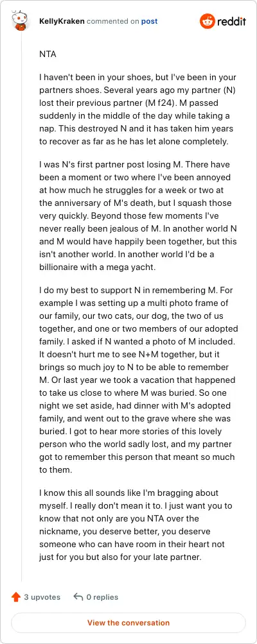Click the orange Reddit Snoo logo
Image resolution: width=257 pixels, height=644 pixels.
[x=208, y=21]
